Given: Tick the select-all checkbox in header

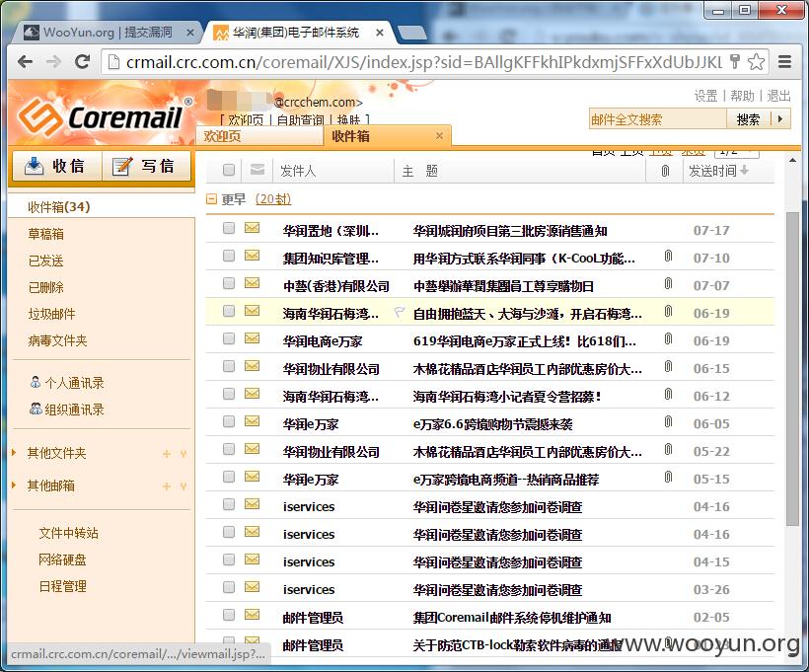Looking at the screenshot, I should coord(229,170).
